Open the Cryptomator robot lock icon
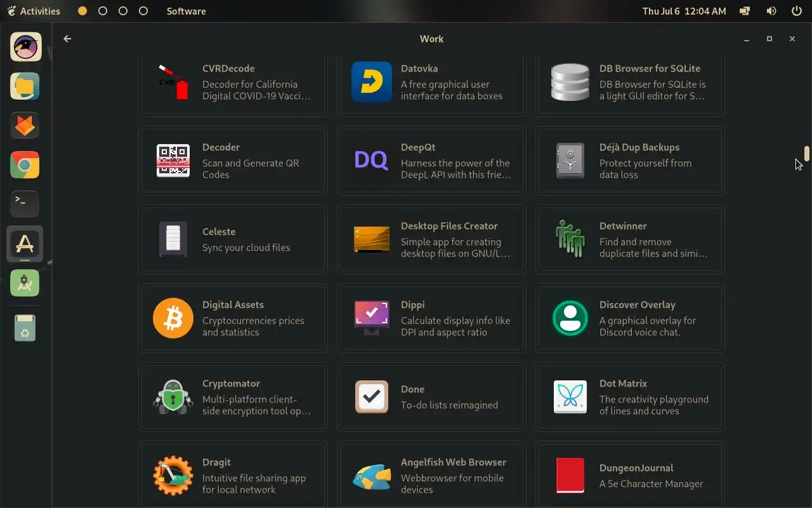 (173, 397)
